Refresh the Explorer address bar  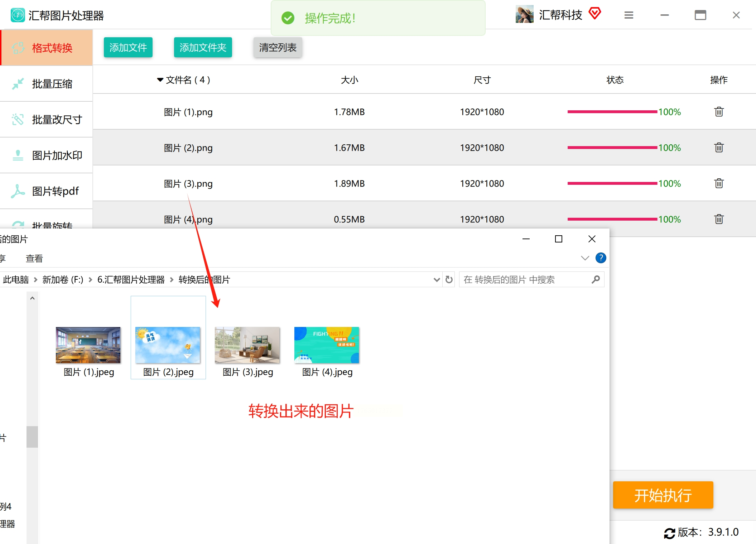tap(449, 279)
